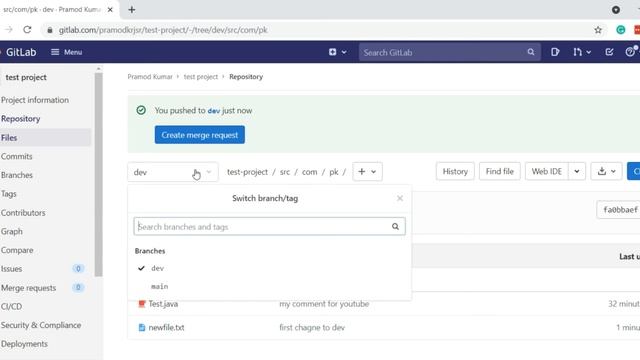The width and height of the screenshot is (640, 360).
Task: Bookmark this page with the star icon
Action: click(598, 30)
